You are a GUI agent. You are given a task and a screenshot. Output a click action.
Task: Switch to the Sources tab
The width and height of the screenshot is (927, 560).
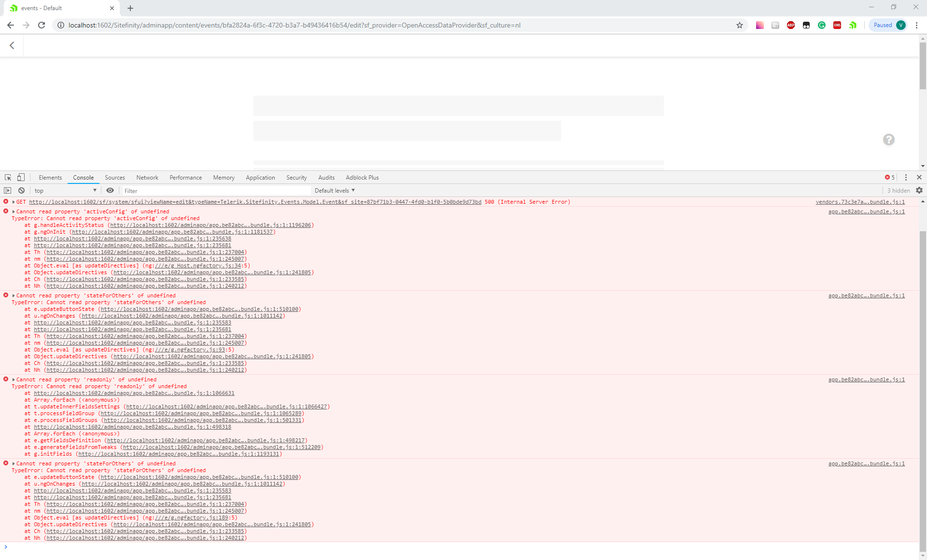pos(115,178)
